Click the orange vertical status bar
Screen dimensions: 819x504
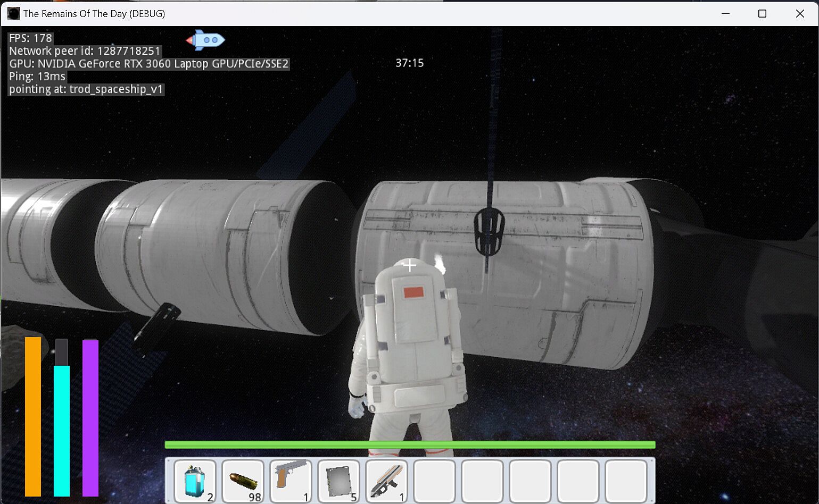pyautogui.click(x=33, y=416)
